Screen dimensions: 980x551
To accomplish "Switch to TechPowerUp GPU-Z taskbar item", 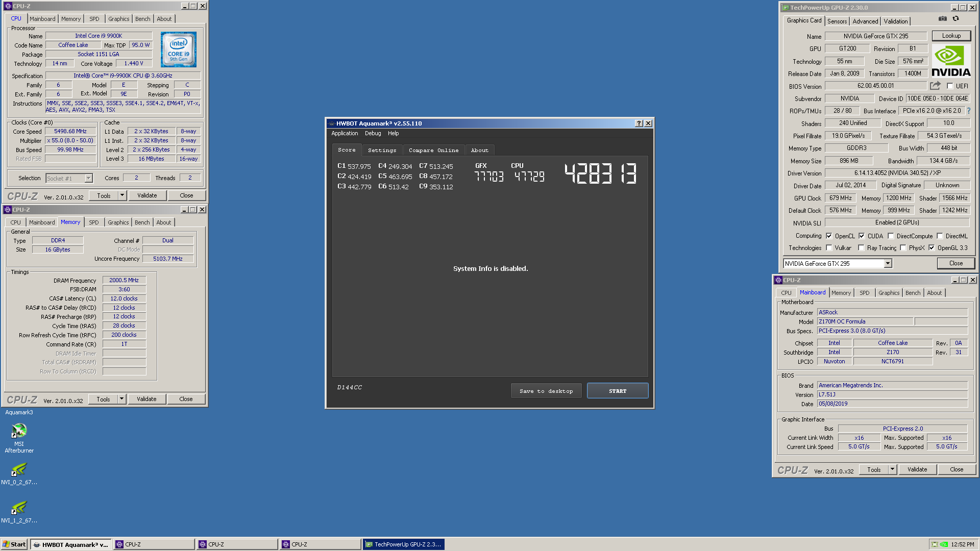I will [404, 544].
